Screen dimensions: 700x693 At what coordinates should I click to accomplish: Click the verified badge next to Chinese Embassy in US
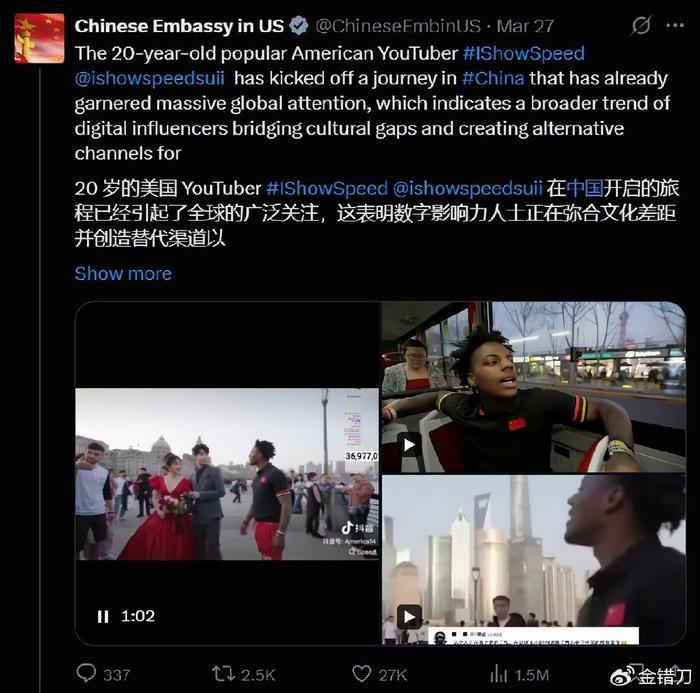click(x=298, y=25)
